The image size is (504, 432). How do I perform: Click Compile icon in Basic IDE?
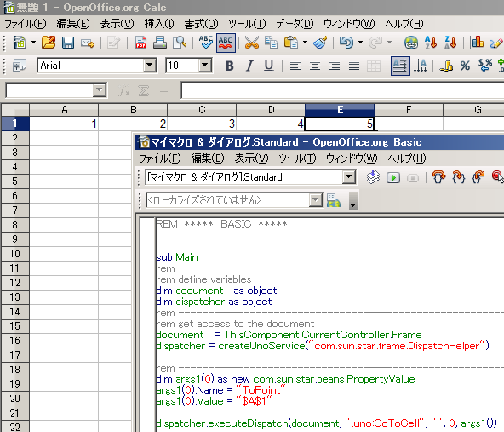pyautogui.click(x=373, y=177)
